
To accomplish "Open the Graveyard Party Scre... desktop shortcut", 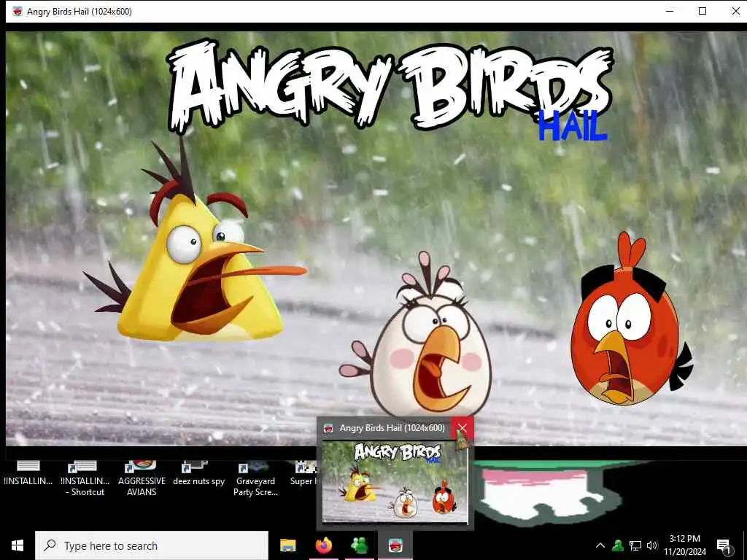I will pyautogui.click(x=255, y=480).
